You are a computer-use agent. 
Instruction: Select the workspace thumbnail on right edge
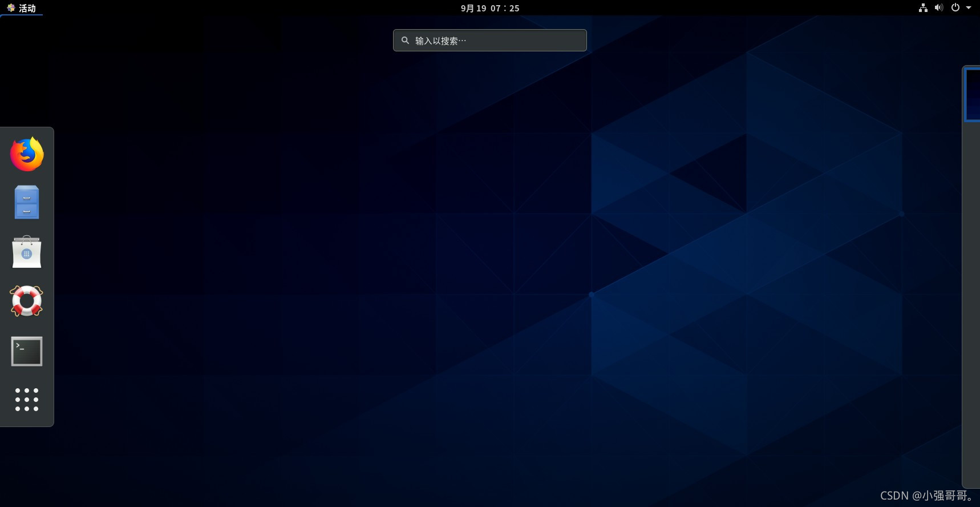(972, 94)
